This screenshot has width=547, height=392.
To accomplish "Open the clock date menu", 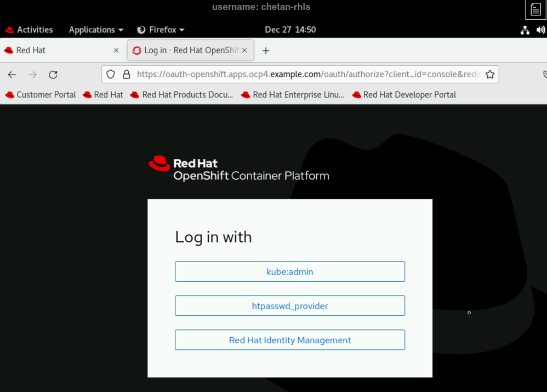I will pyautogui.click(x=290, y=30).
